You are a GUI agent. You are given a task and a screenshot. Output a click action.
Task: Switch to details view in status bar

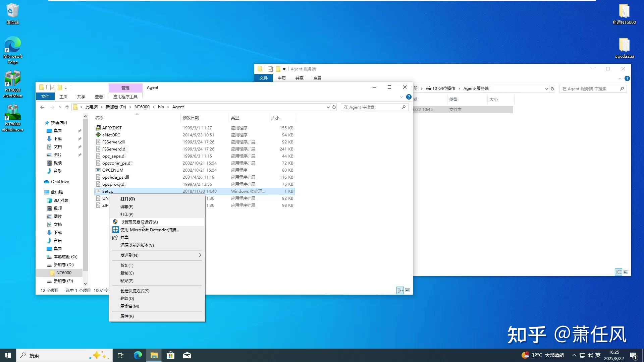pyautogui.click(x=400, y=290)
